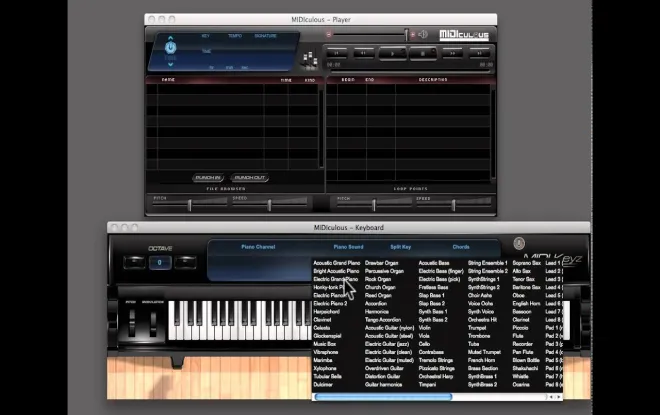The height and width of the screenshot is (415, 660).
Task: Click the keyboard pitch wheel
Action: point(132,322)
